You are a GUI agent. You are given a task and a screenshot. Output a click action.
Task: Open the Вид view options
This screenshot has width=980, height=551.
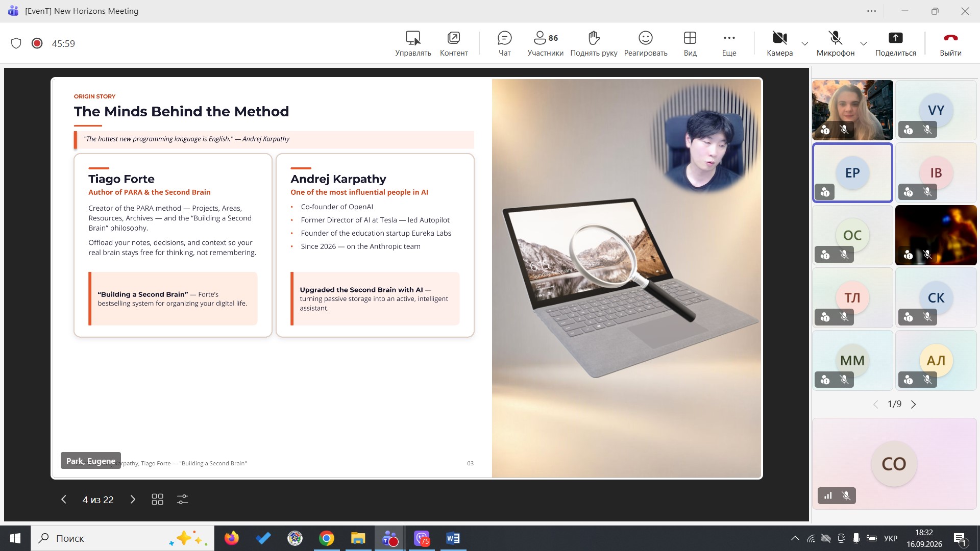[690, 43]
